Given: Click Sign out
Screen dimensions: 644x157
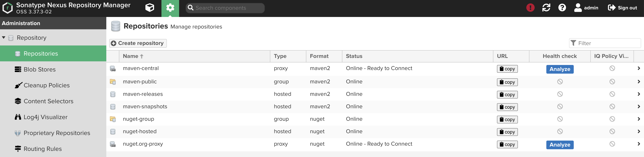Looking at the screenshot, I should pos(622,8).
